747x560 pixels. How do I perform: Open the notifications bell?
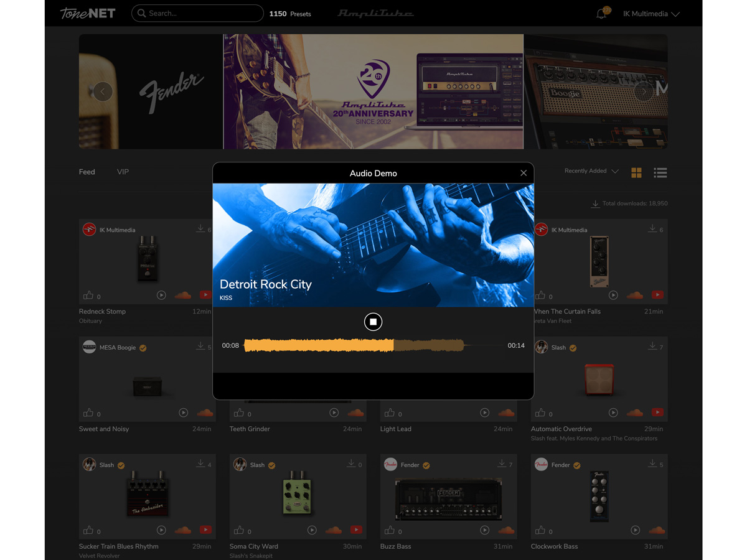601,14
